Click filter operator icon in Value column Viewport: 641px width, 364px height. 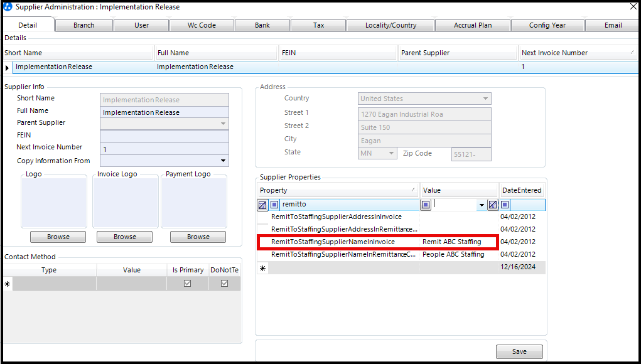[x=426, y=205]
